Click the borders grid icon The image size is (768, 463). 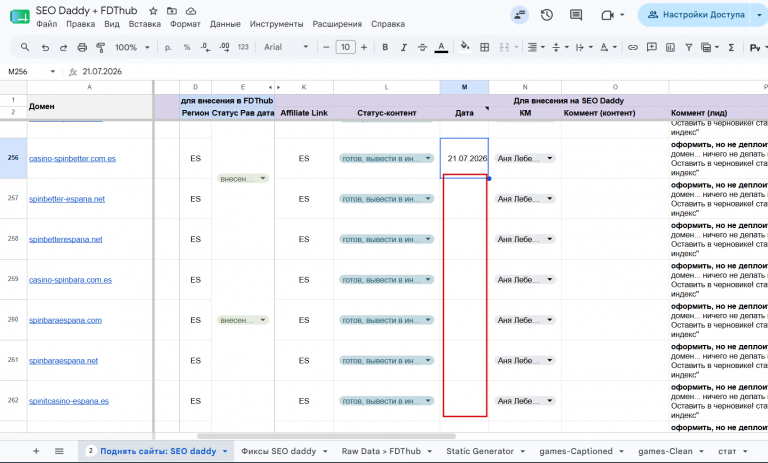[484, 48]
